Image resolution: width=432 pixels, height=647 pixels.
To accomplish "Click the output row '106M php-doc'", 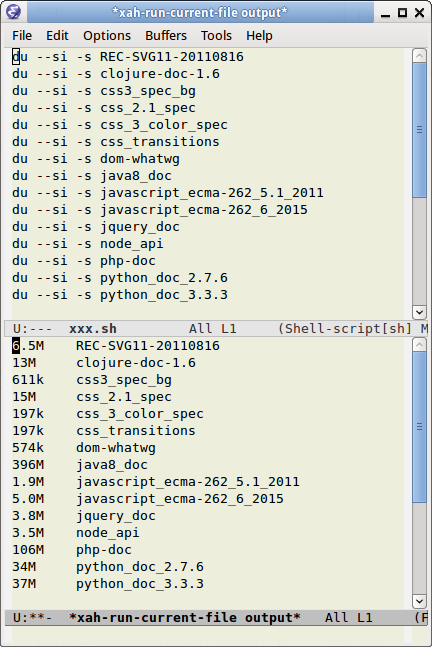I will pyautogui.click(x=72, y=550).
